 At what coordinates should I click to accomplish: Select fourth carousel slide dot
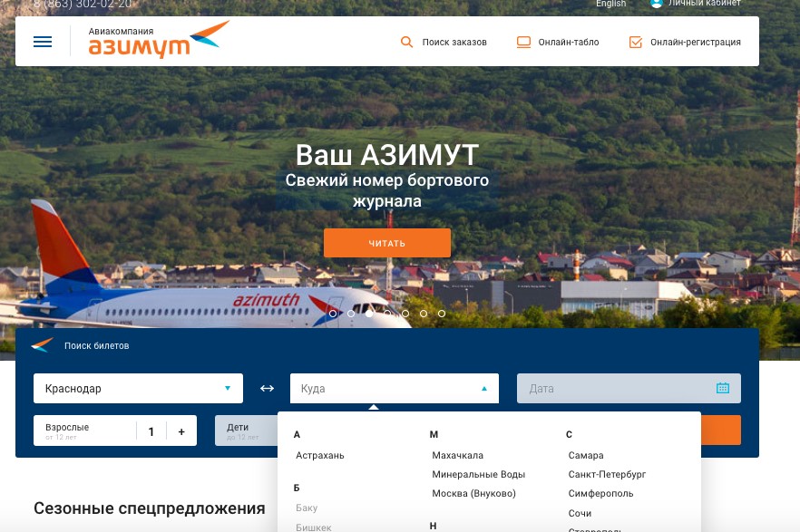tap(387, 314)
